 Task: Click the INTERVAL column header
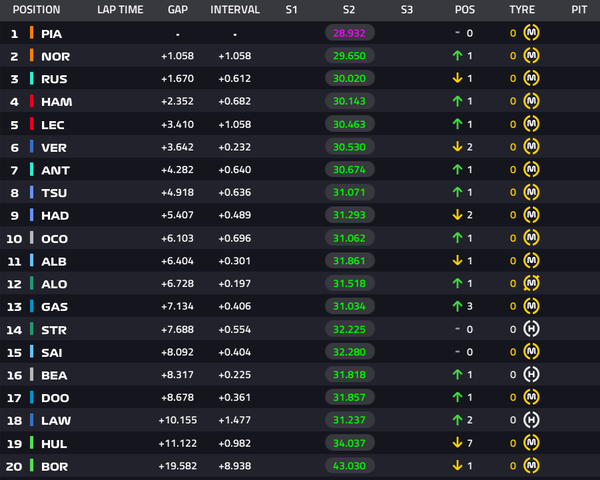click(235, 10)
